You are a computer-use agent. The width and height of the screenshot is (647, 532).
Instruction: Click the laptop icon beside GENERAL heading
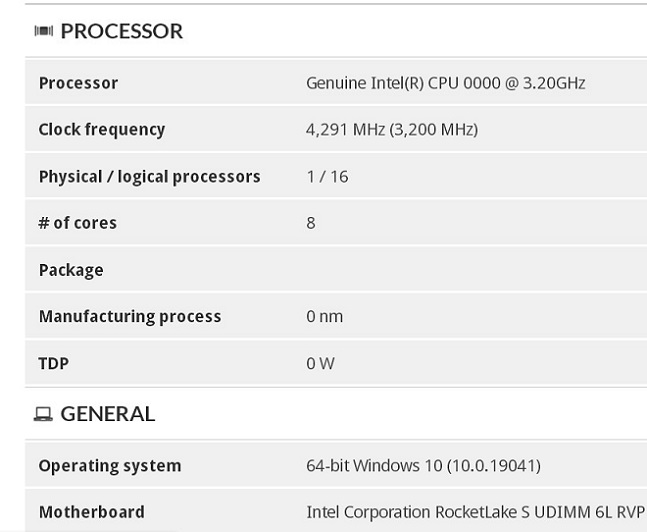tap(43, 414)
